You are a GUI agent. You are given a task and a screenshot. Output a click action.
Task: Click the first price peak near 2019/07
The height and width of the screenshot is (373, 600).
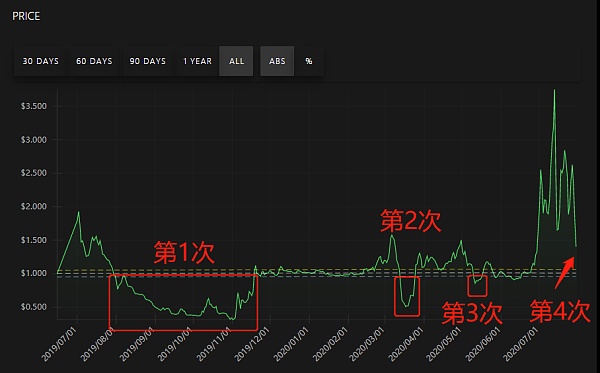click(x=78, y=212)
